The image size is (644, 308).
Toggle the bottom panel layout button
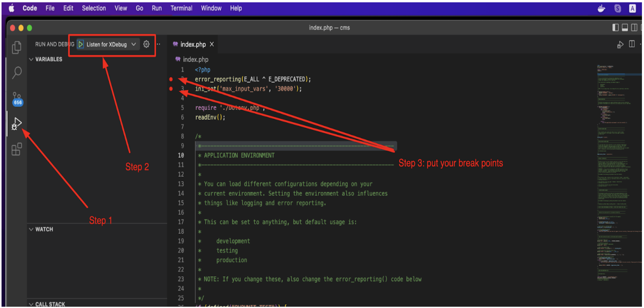coord(625,28)
